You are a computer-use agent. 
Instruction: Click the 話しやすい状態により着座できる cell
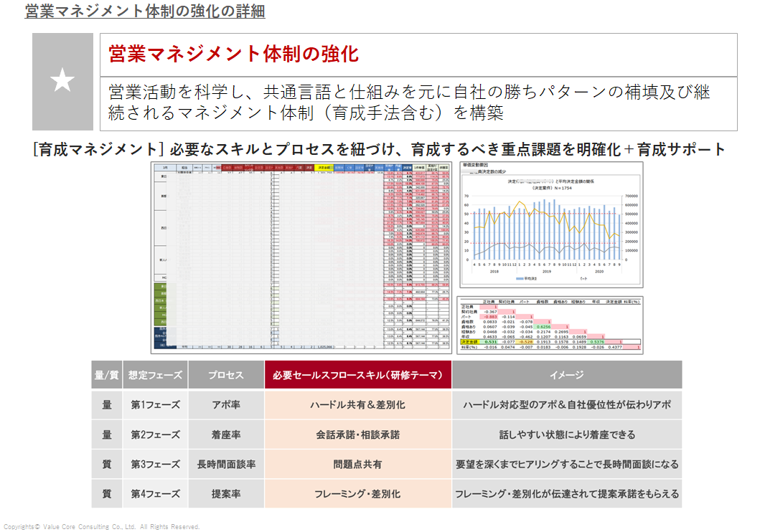[566, 434]
